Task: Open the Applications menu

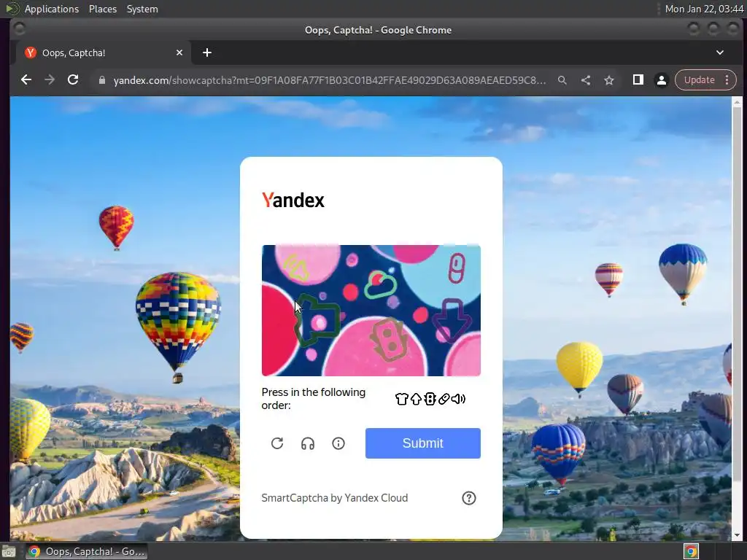Action: (x=52, y=9)
